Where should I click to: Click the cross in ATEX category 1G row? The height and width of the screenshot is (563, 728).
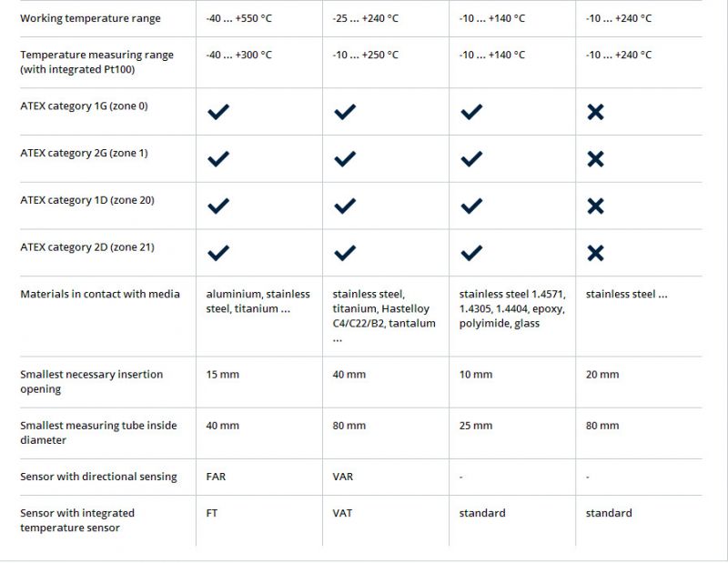point(595,112)
